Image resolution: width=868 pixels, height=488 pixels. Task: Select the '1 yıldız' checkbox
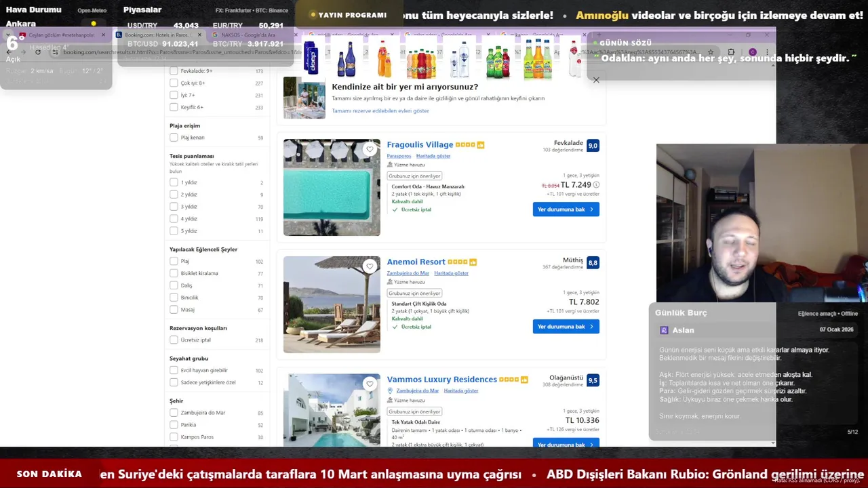[174, 182]
